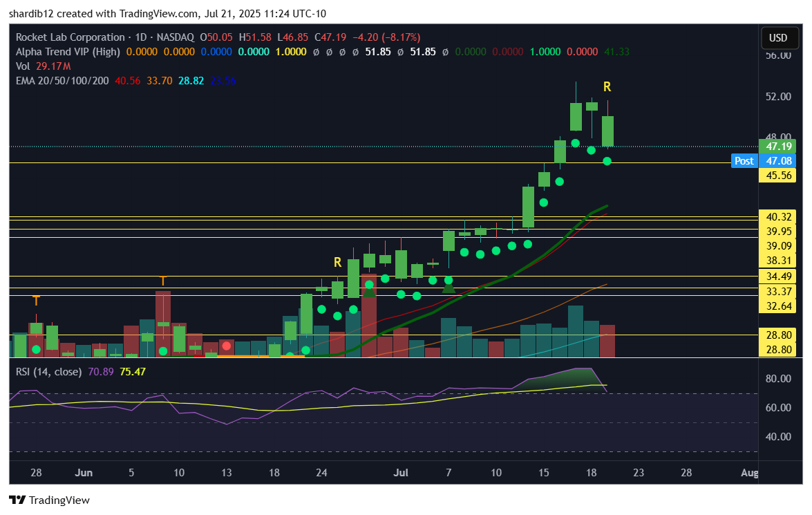The width and height of the screenshot is (812, 515).
Task: Select the 38.31 level price label
Action: coord(778,260)
